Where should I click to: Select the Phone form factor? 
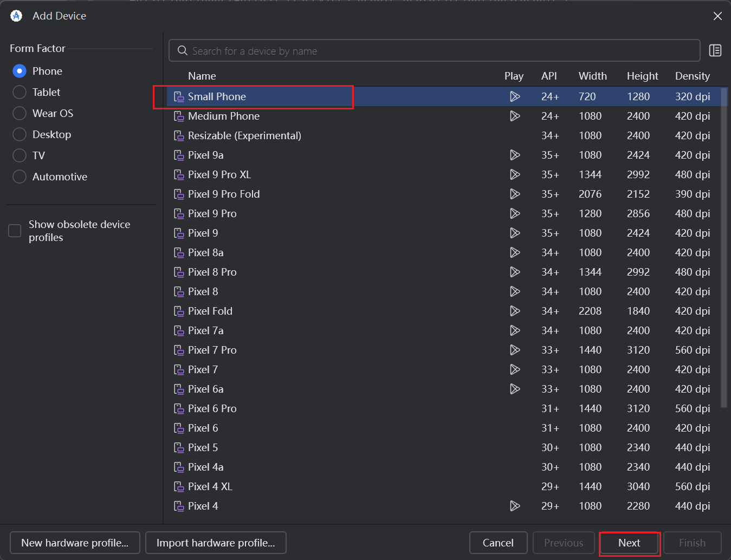[x=20, y=71]
